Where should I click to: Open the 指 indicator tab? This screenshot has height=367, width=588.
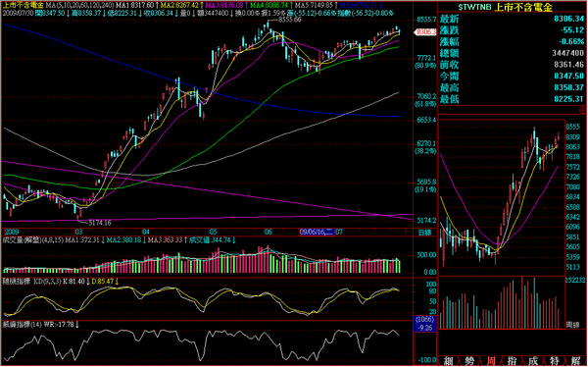pyautogui.click(x=512, y=361)
